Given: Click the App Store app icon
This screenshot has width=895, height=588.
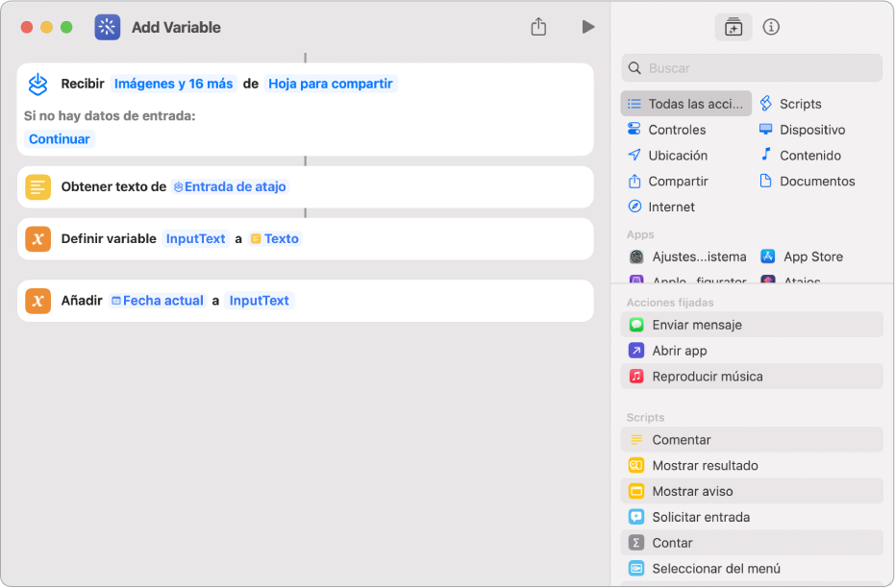Looking at the screenshot, I should (768, 257).
